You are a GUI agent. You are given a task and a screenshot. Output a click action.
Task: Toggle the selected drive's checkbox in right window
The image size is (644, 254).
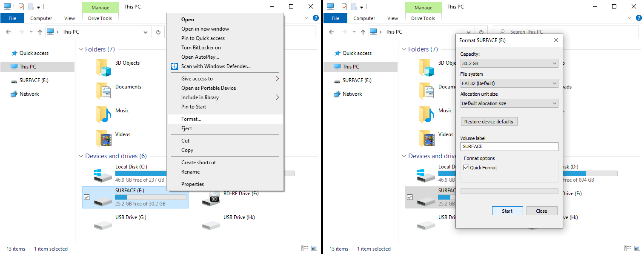point(410,197)
